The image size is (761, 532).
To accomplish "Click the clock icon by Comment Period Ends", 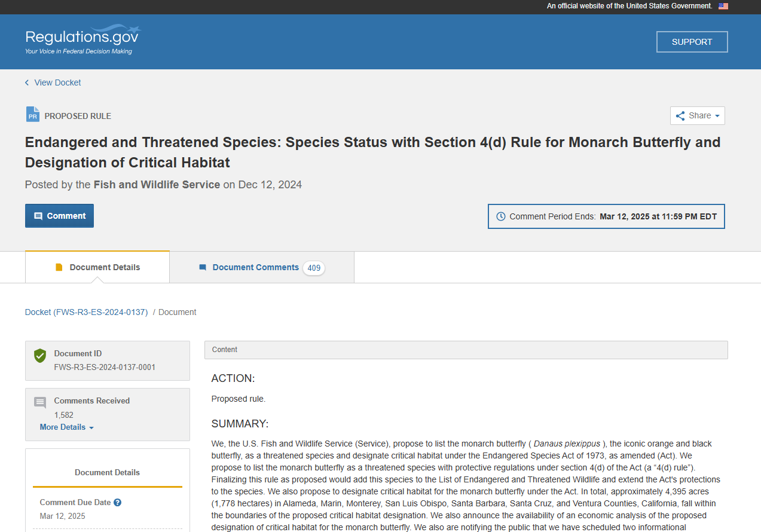I will click(501, 216).
